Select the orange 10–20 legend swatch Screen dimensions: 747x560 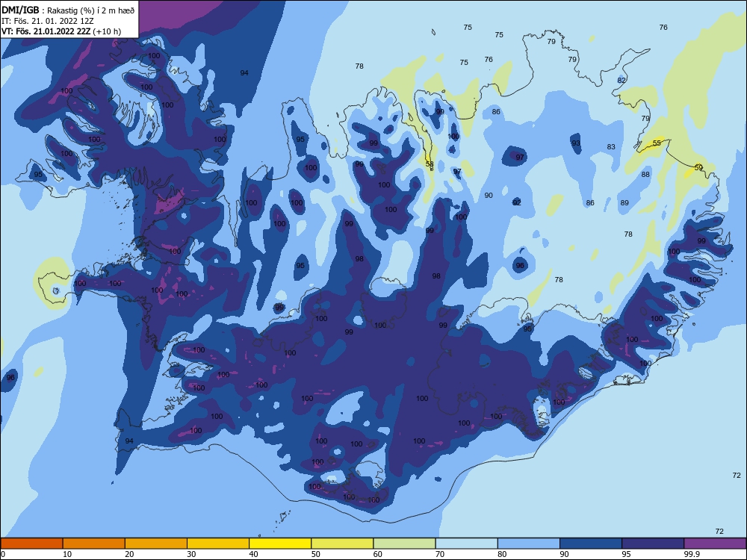pos(94,544)
